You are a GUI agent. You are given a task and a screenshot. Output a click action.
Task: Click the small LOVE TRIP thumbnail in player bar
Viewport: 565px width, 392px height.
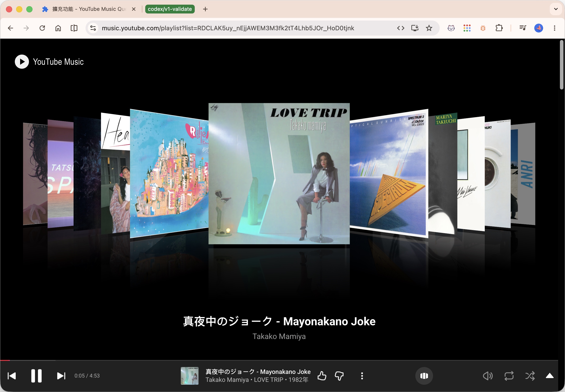tap(190, 376)
